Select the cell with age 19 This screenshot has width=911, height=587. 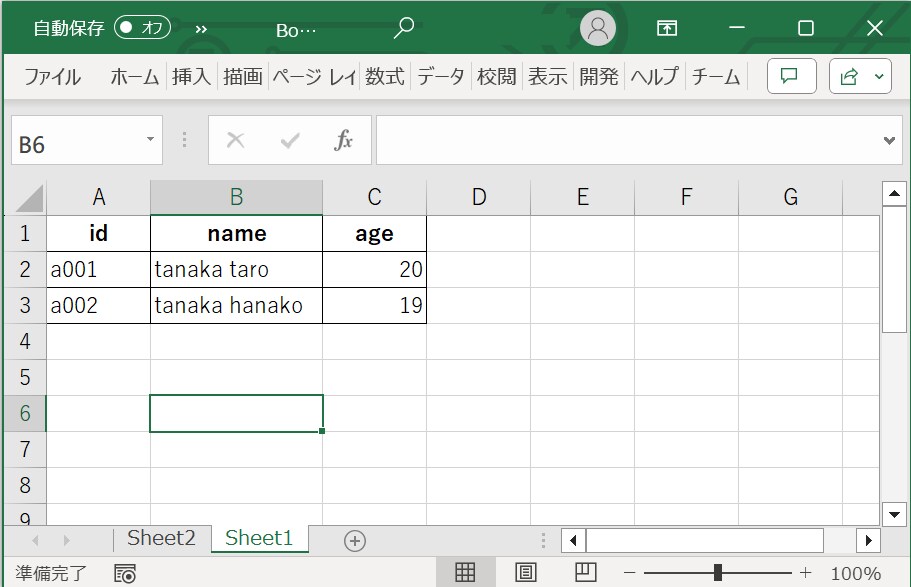375,306
